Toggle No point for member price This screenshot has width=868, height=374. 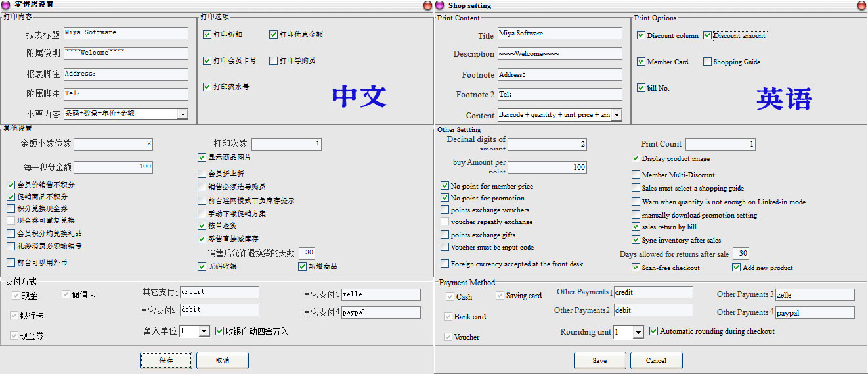point(445,186)
